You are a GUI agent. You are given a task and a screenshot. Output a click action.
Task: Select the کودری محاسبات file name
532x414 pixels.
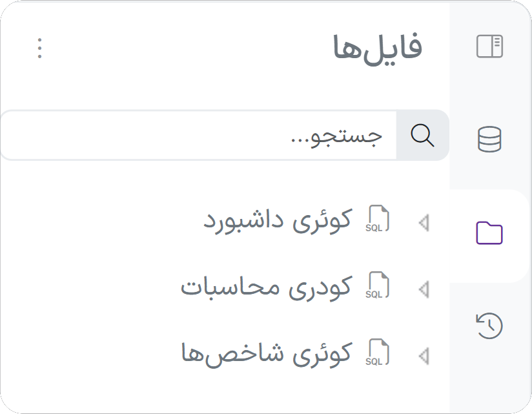[x=266, y=287]
